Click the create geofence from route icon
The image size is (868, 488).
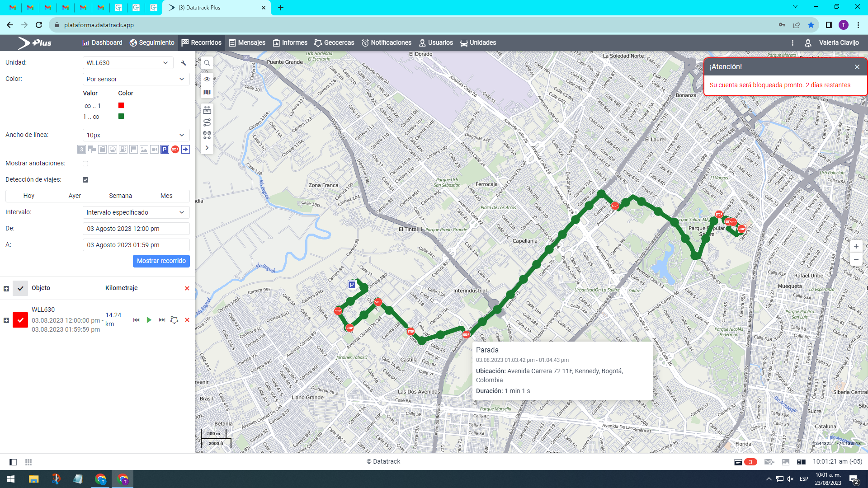pyautogui.click(x=174, y=320)
